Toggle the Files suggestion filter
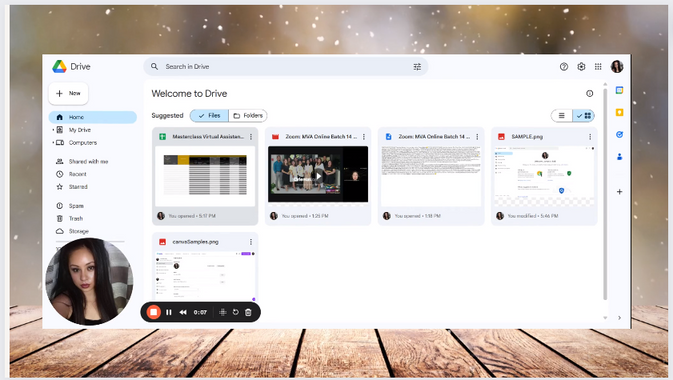This screenshot has width=673, height=380. tap(209, 116)
